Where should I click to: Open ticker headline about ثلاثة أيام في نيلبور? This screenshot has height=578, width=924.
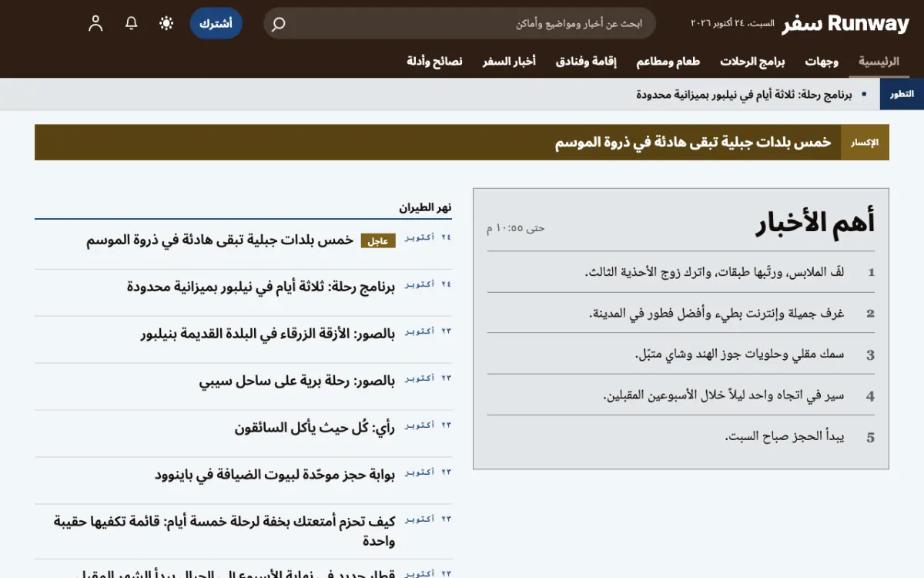pos(744,94)
